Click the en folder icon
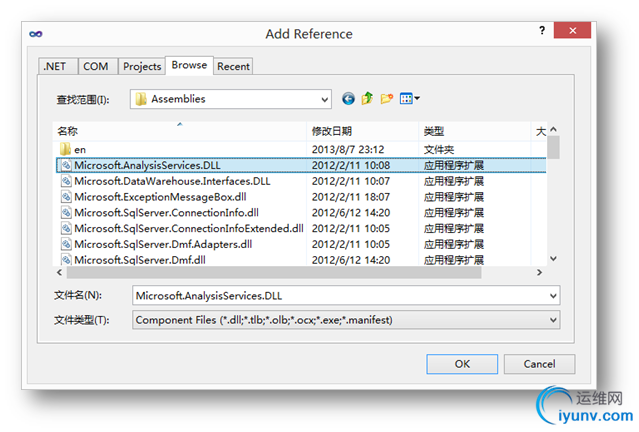639x432 pixels. point(65,149)
